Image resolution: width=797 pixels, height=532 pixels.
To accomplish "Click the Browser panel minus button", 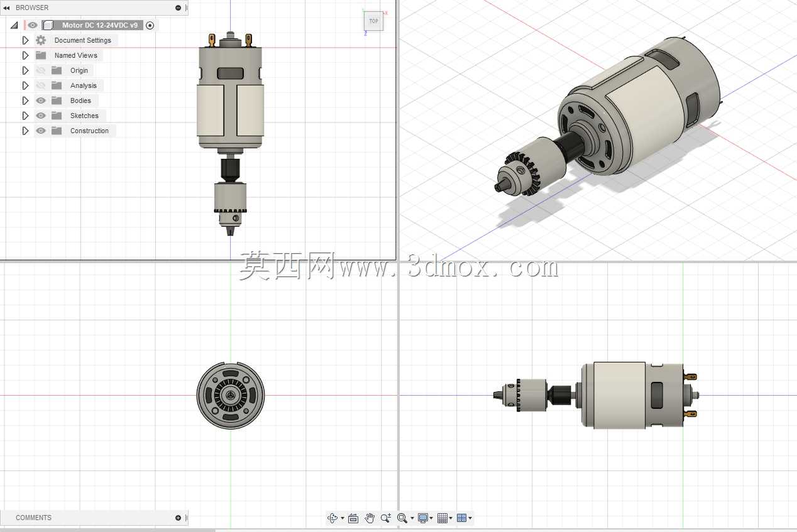I will 179,8.
